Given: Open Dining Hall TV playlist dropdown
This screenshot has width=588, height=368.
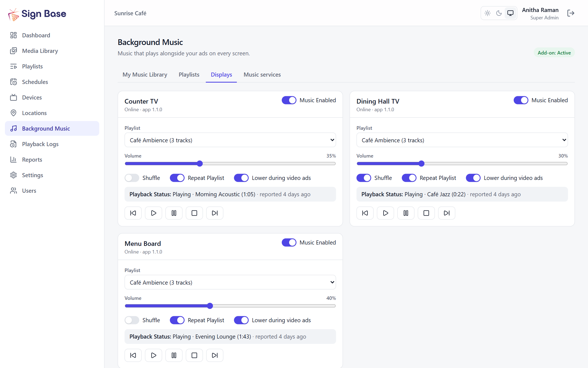Looking at the screenshot, I should click(x=462, y=140).
